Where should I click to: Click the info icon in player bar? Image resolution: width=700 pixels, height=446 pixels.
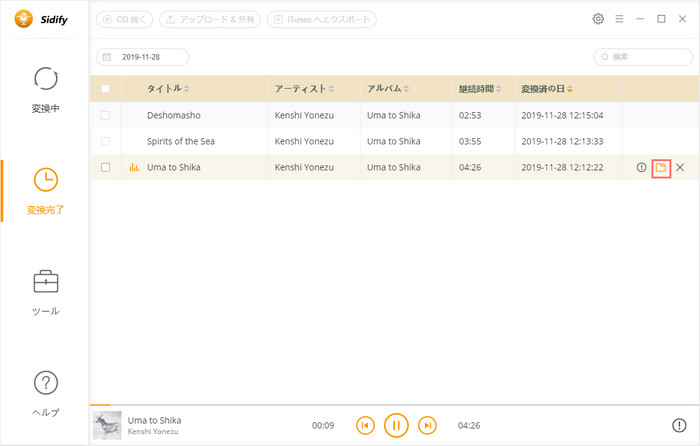pyautogui.click(x=679, y=425)
